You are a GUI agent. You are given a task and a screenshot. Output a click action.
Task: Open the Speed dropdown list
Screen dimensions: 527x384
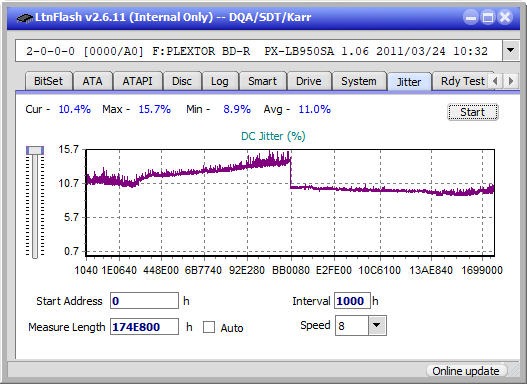point(377,325)
